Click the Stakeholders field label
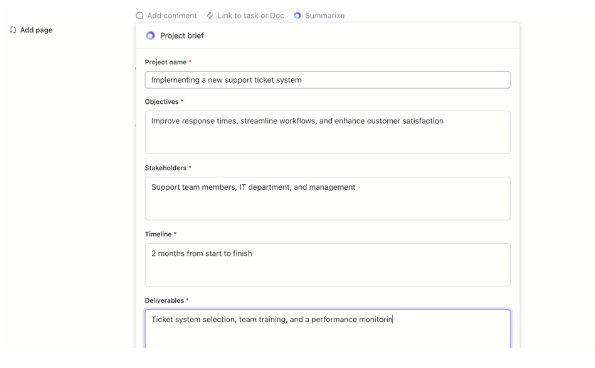Screen dimensions: 595x368 click(x=165, y=168)
